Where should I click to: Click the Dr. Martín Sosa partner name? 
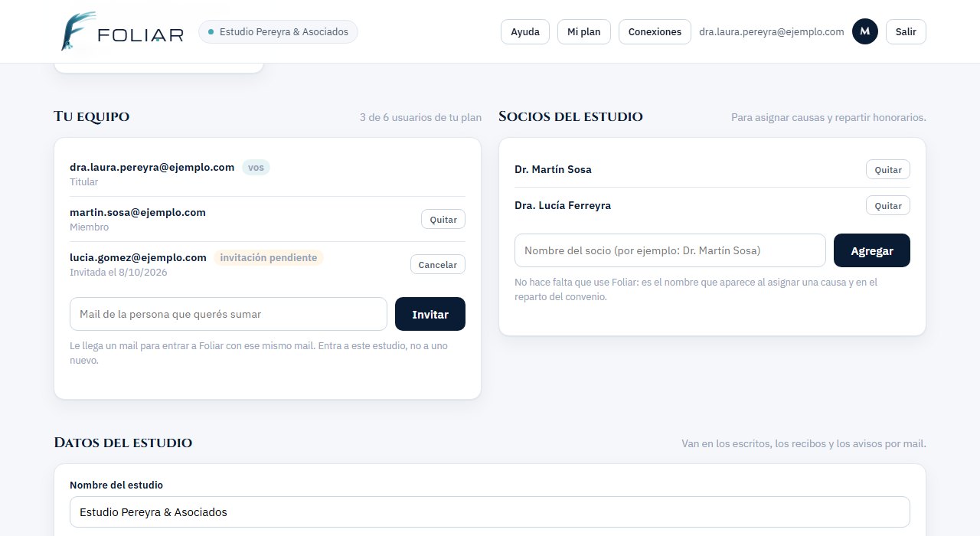[553, 169]
